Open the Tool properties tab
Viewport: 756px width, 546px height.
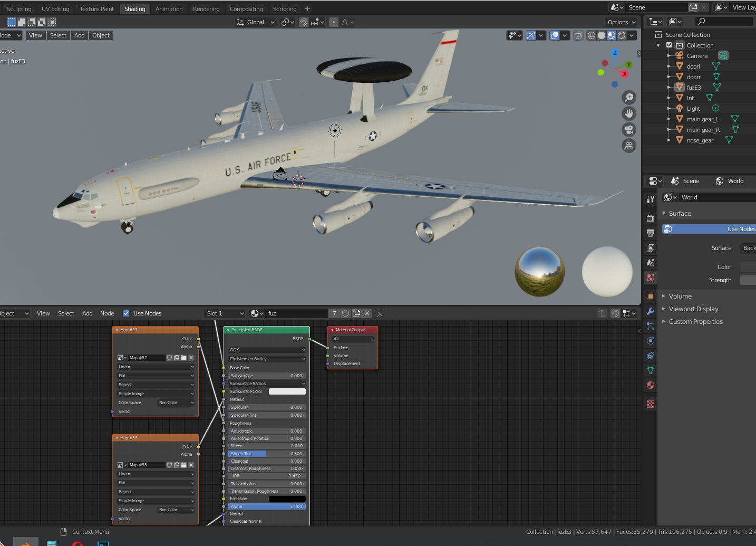pos(651,199)
